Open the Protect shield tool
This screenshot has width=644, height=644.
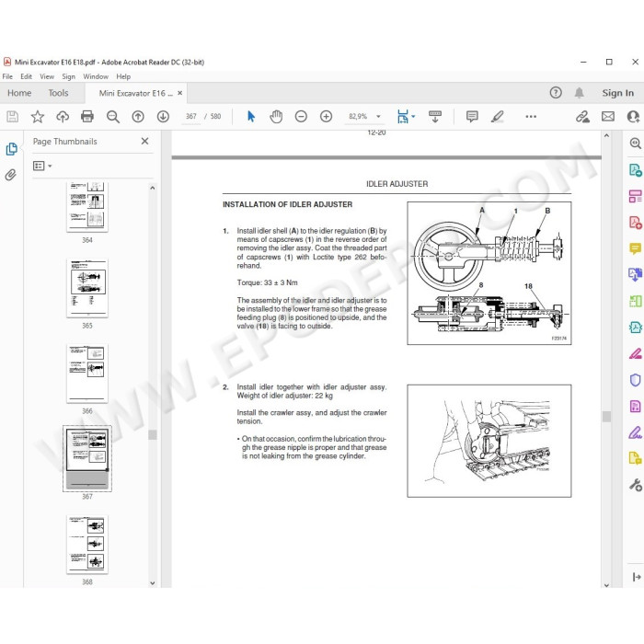pos(635,380)
